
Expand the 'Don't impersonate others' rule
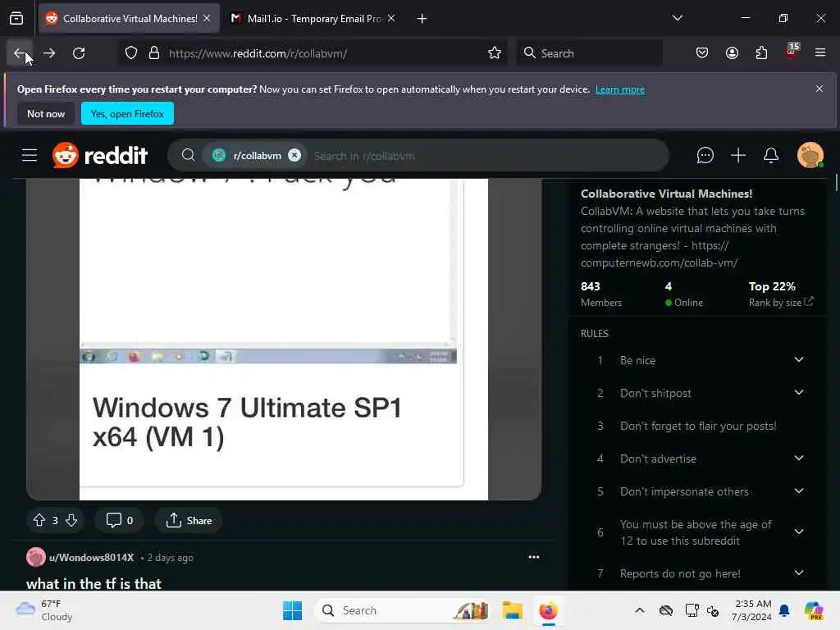(799, 491)
